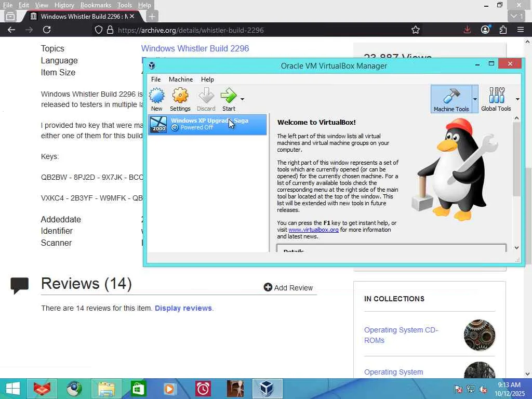Open Operating System CD-ROMs collection link
The image size is (532, 399).
pos(401,335)
